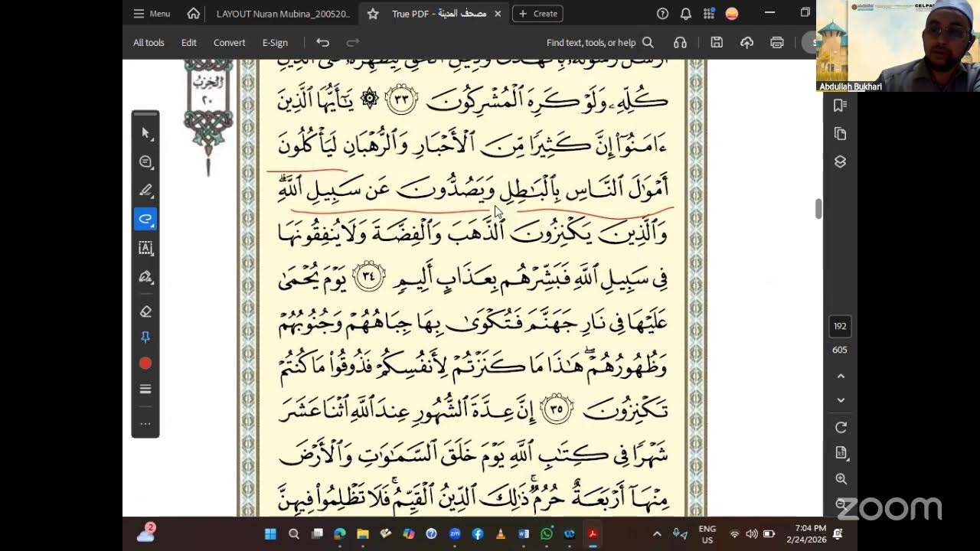This screenshot has height=551, width=980.
Task: Open the Edit menu item
Action: pyautogui.click(x=189, y=43)
